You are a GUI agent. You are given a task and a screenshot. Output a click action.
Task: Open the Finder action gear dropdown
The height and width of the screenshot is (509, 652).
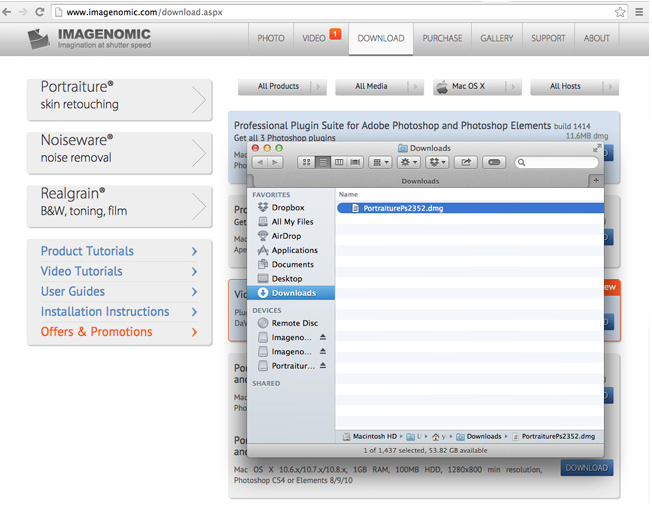click(x=408, y=162)
